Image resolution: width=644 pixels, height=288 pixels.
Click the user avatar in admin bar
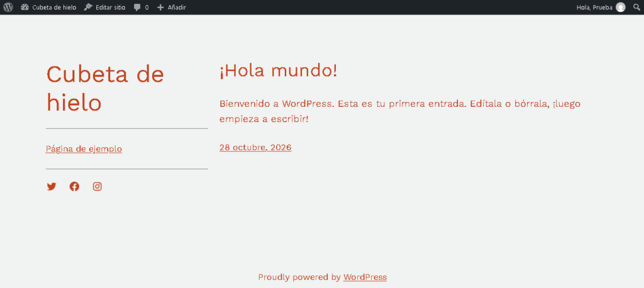(x=621, y=7)
